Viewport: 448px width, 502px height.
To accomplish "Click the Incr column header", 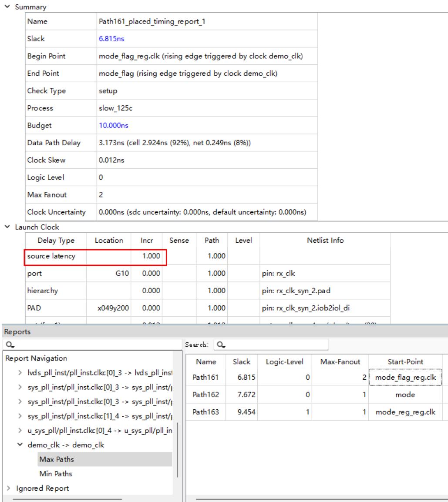I will point(146,241).
